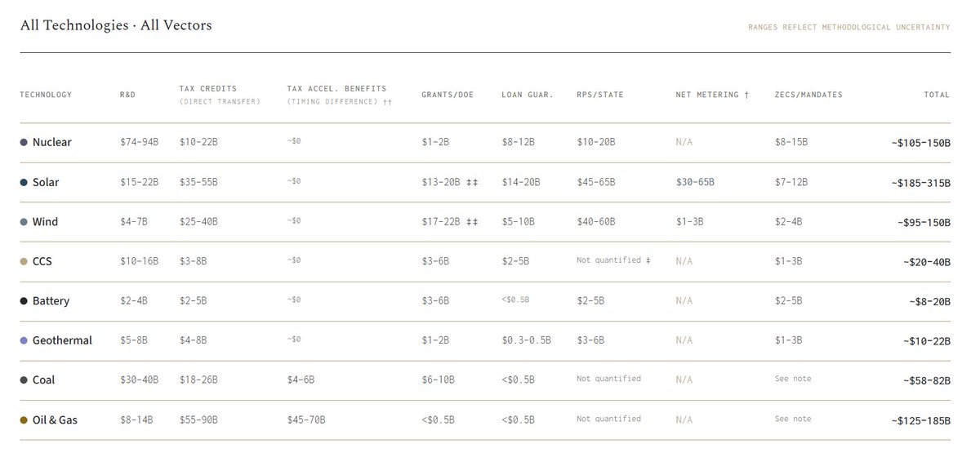The width and height of the screenshot is (980, 453).
Task: Click the CCS row color dot
Action: (24, 262)
